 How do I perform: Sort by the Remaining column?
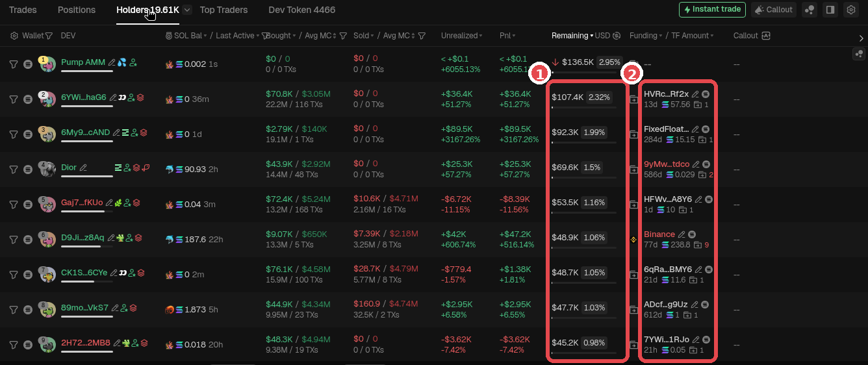pos(572,36)
